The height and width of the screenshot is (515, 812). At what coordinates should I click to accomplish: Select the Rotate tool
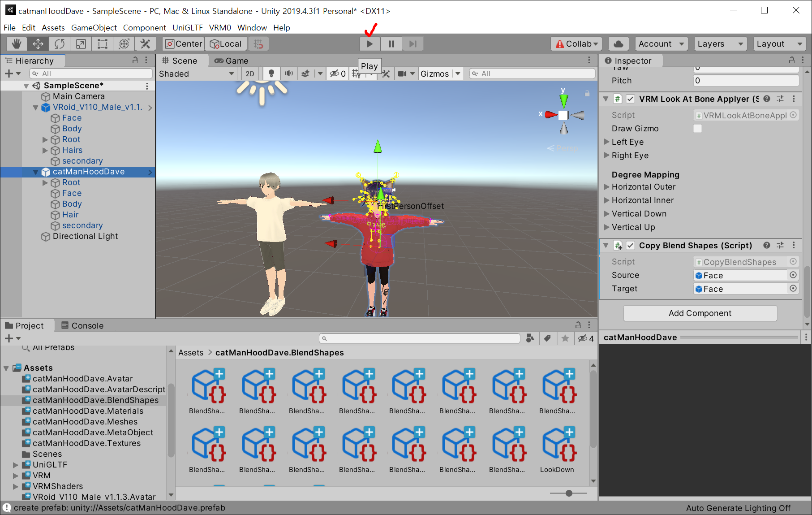click(60, 43)
